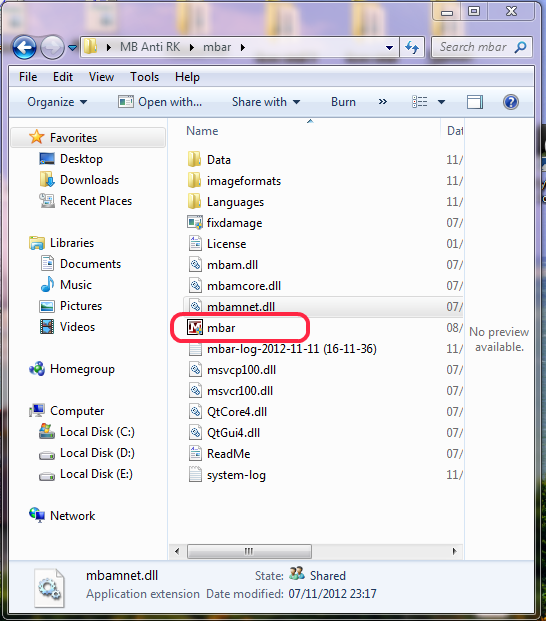Select Homegroup in navigation pane
Viewport: 546px width, 621px height.
pyautogui.click(x=82, y=369)
